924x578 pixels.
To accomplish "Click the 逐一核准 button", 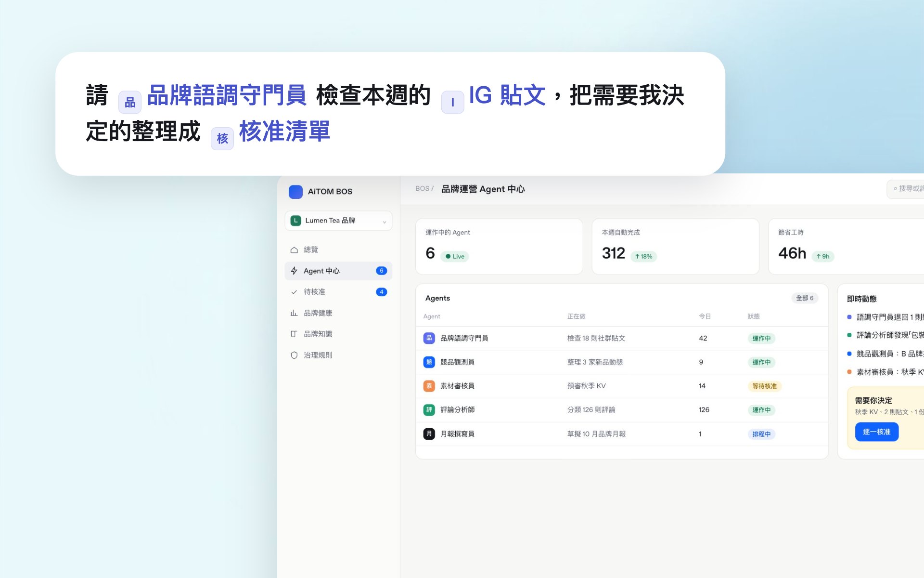I will pos(876,432).
